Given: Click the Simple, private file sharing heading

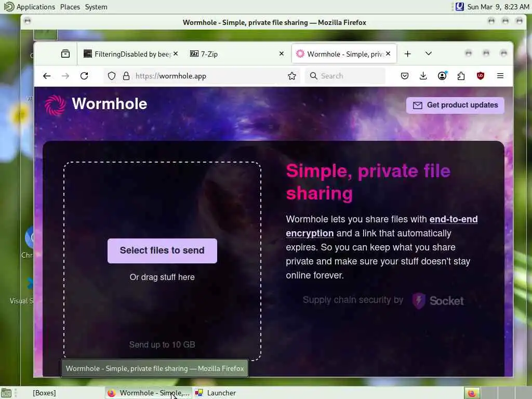Looking at the screenshot, I should point(368,182).
